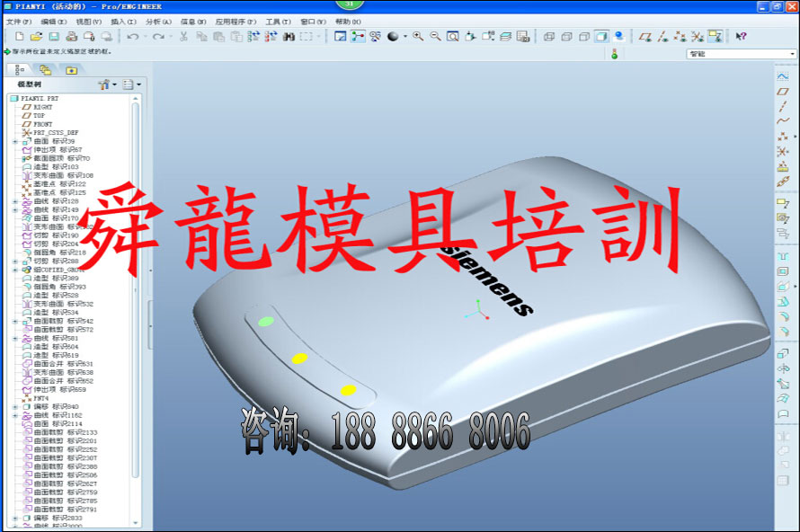This screenshot has width=800, height=532.
Task: Expand the 曲面裁剪 标识542 tree node
Action: click(15, 322)
